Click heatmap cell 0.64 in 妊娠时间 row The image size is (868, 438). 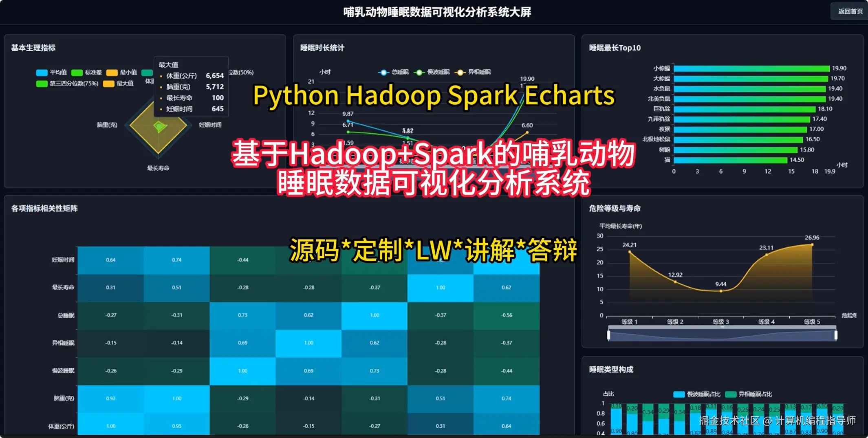(x=110, y=260)
